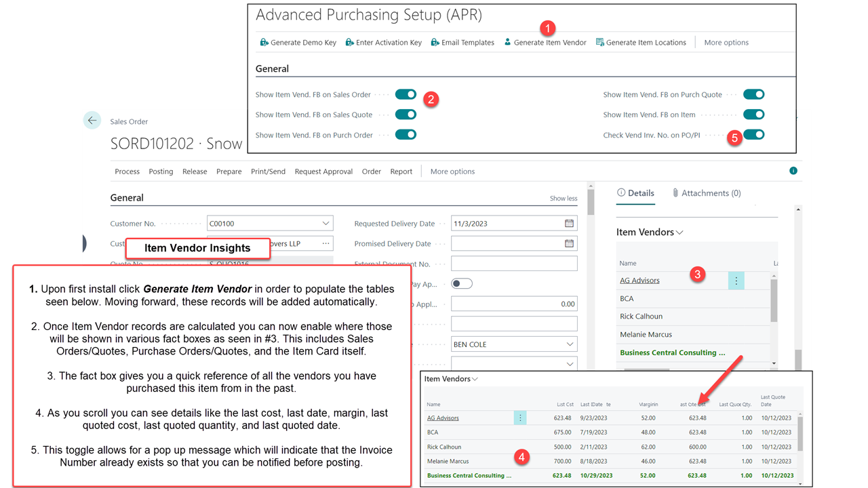Click the customer name ellipsis button

[x=326, y=243]
